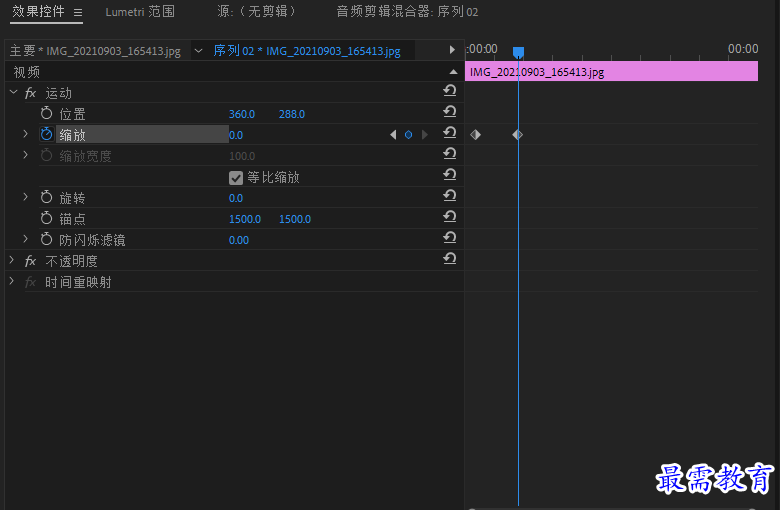Select the 序列 02 * IMG_20210903_165413.jpg tab
Image resolution: width=780 pixels, height=510 pixels.
point(307,51)
